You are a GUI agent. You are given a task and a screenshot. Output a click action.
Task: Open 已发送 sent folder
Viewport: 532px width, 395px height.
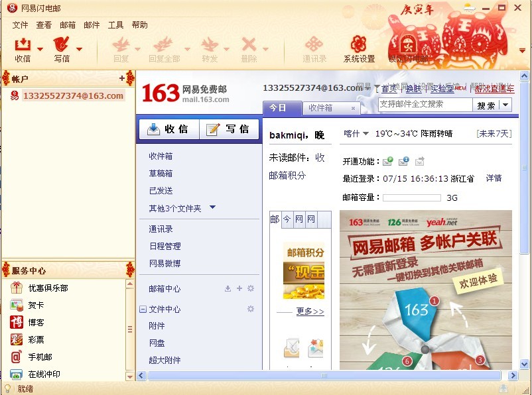click(161, 191)
